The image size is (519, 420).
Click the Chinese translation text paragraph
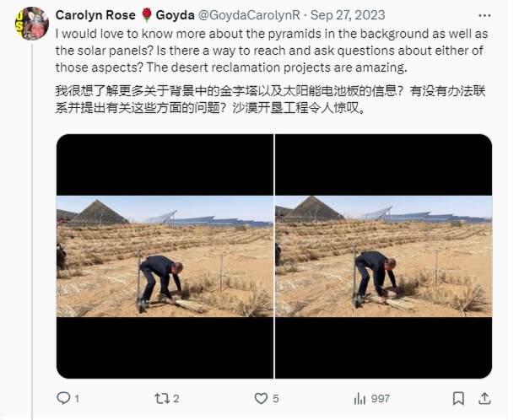coord(270,100)
